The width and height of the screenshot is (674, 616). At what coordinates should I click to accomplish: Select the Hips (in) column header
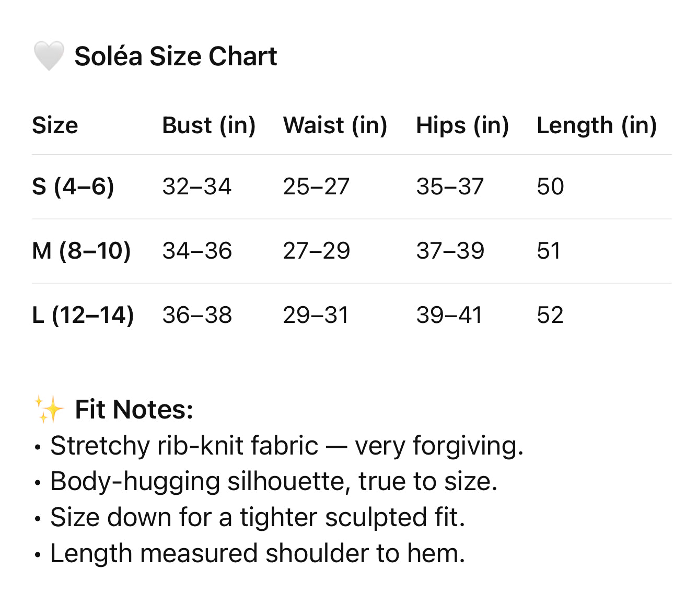[462, 125]
